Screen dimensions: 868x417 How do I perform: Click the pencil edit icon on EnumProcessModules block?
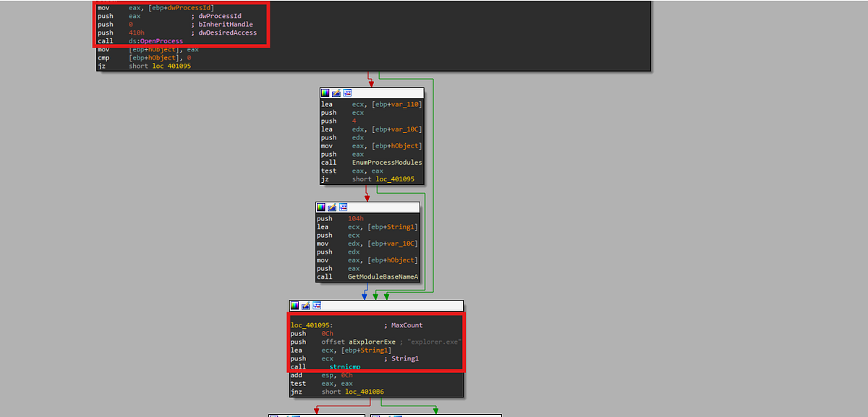[336, 93]
